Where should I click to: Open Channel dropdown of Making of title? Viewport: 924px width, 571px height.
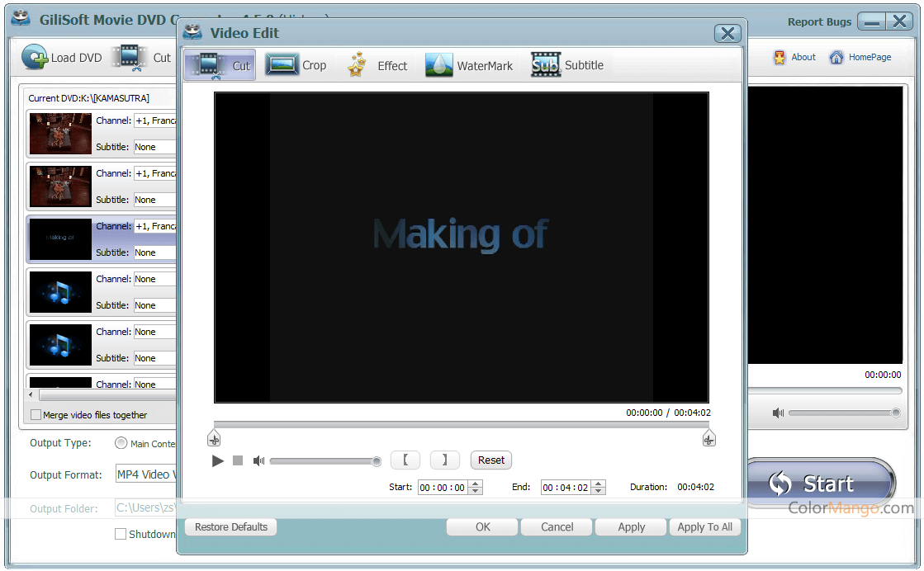click(x=155, y=226)
